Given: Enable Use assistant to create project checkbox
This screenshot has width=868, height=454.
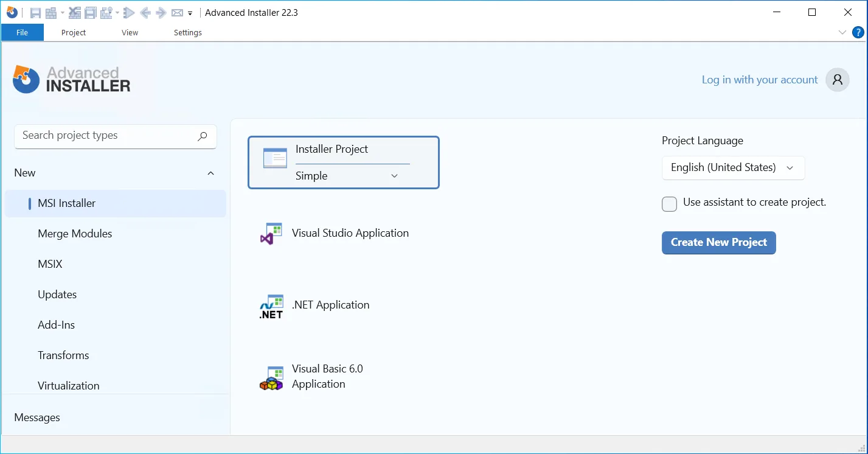Looking at the screenshot, I should (669, 204).
